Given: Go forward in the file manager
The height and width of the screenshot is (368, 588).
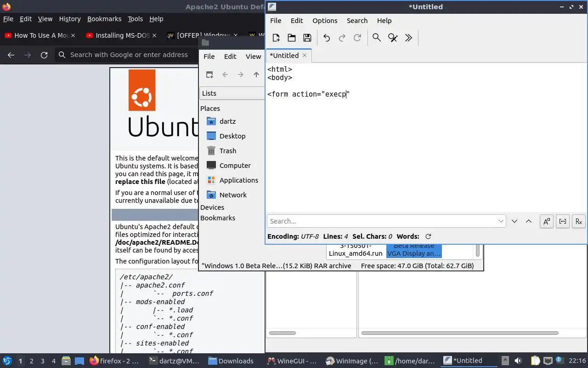Looking at the screenshot, I should (241, 75).
